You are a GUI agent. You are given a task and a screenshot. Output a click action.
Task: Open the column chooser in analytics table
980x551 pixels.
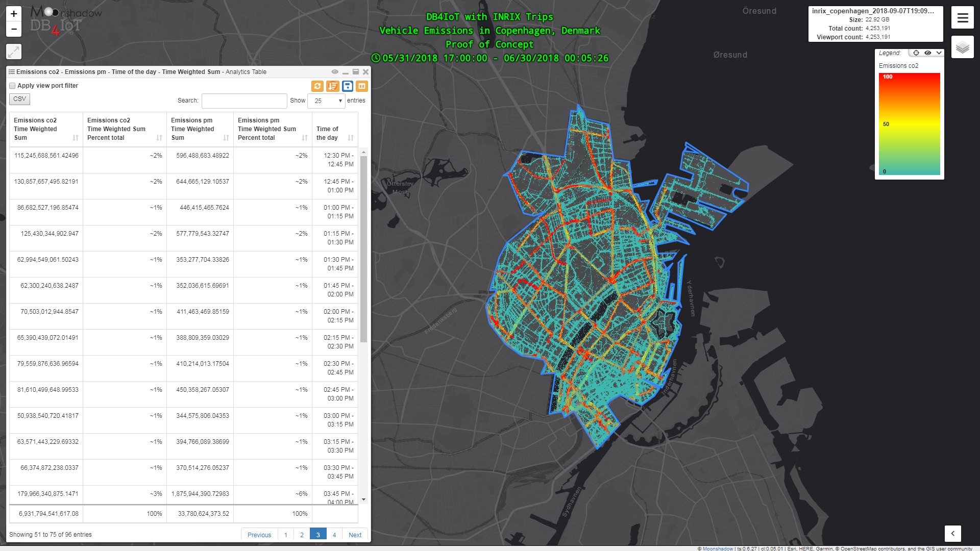click(x=362, y=86)
